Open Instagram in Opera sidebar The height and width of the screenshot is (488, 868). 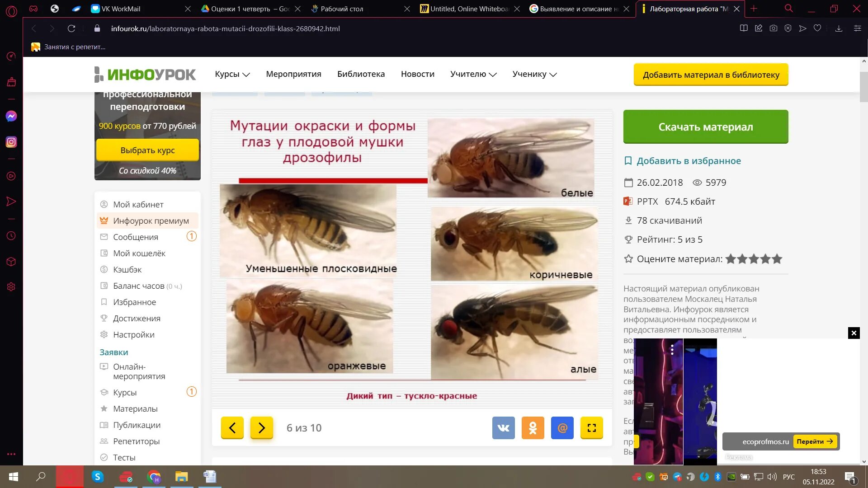point(11,142)
